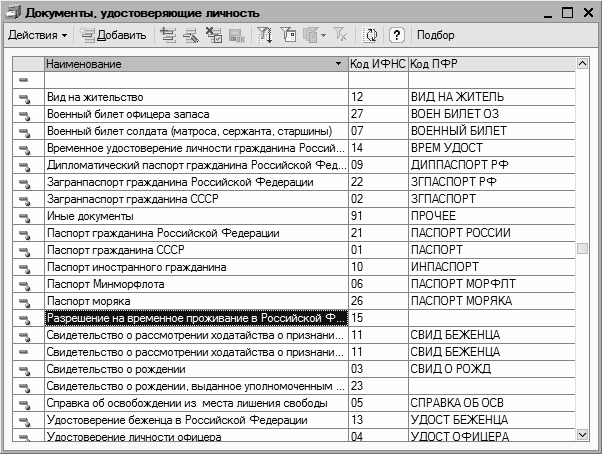Open help with the question mark icon
The height and width of the screenshot is (454, 602).
(x=396, y=35)
